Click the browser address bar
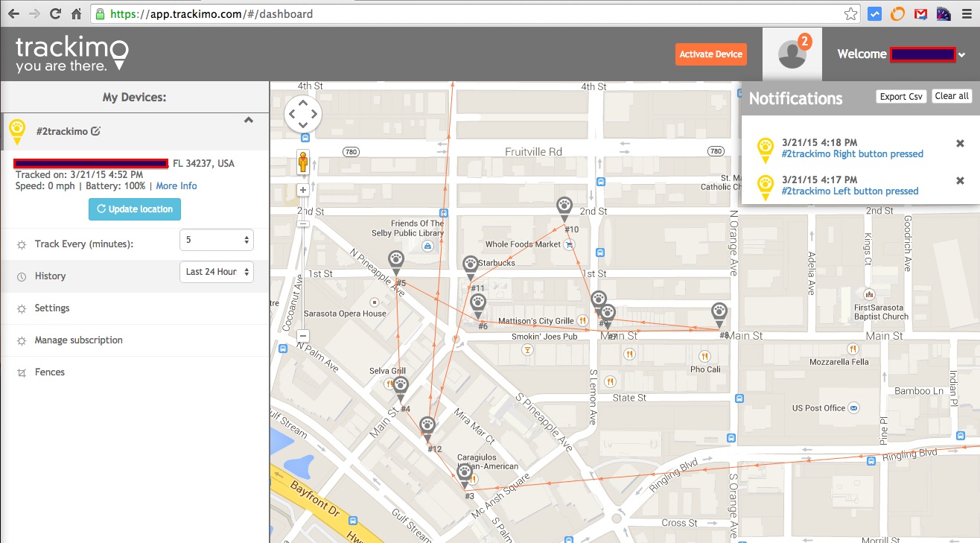The width and height of the screenshot is (980, 543). [477, 14]
